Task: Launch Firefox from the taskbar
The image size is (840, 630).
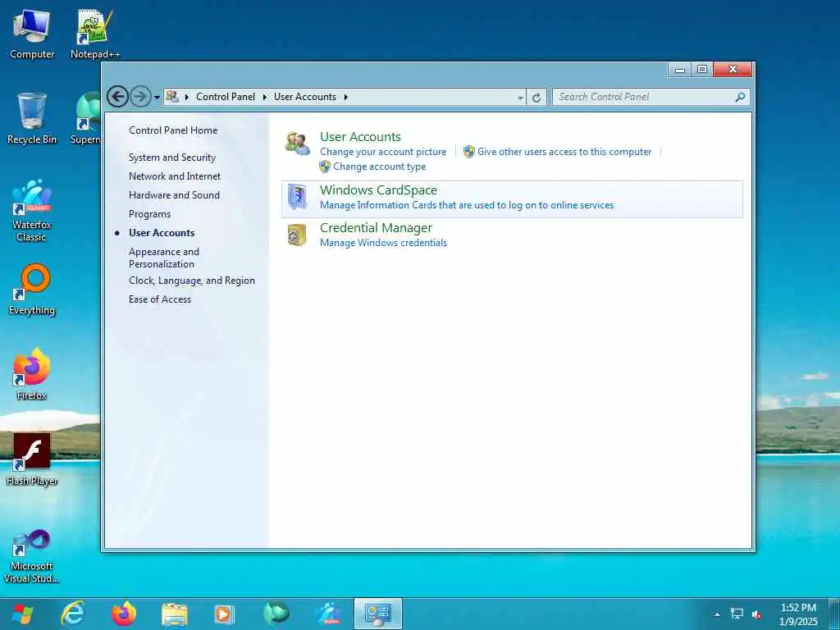Action: pyautogui.click(x=124, y=614)
